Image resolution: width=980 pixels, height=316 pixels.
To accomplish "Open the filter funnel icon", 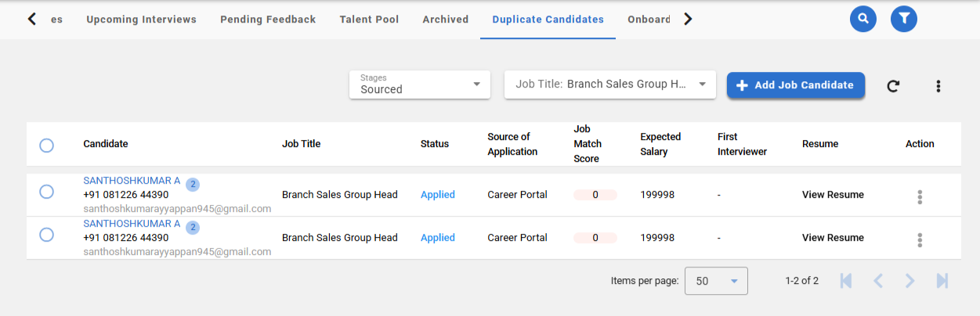I will pos(903,19).
